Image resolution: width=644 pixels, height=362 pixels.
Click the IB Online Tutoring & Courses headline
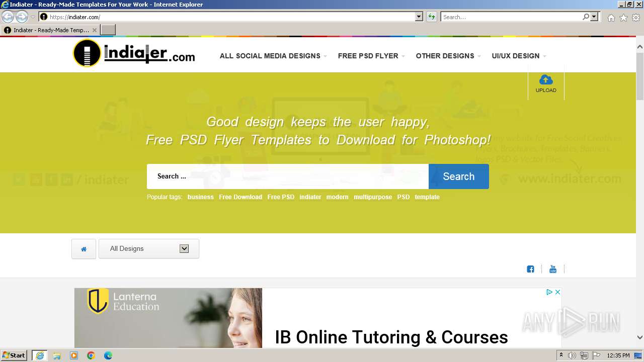pyautogui.click(x=391, y=337)
